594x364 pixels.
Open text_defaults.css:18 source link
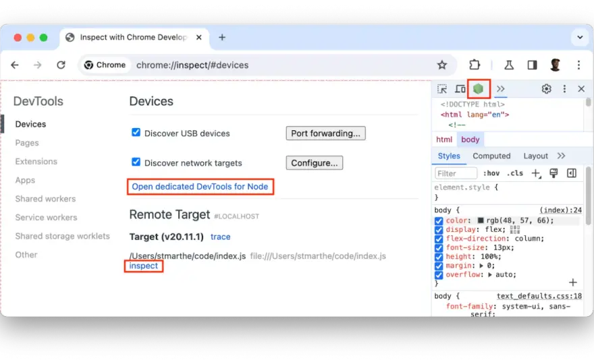pos(539,296)
